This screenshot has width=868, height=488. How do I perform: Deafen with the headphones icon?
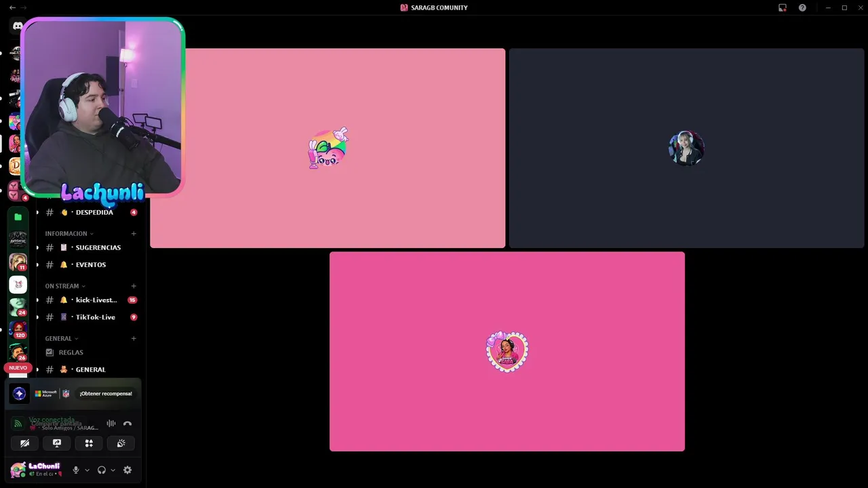(102, 470)
